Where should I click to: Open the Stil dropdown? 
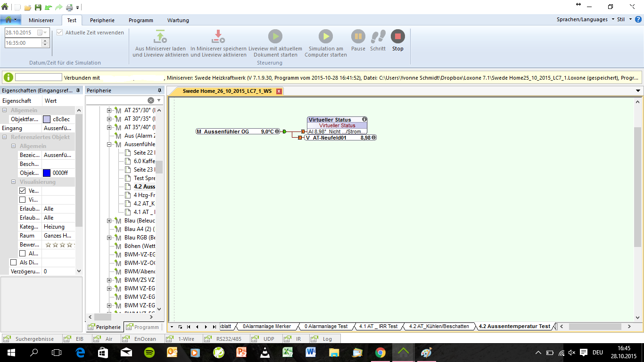pos(623,20)
